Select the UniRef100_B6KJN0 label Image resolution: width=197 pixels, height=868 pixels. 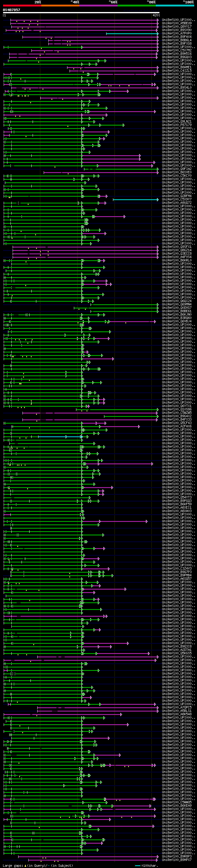tap(176, 315)
